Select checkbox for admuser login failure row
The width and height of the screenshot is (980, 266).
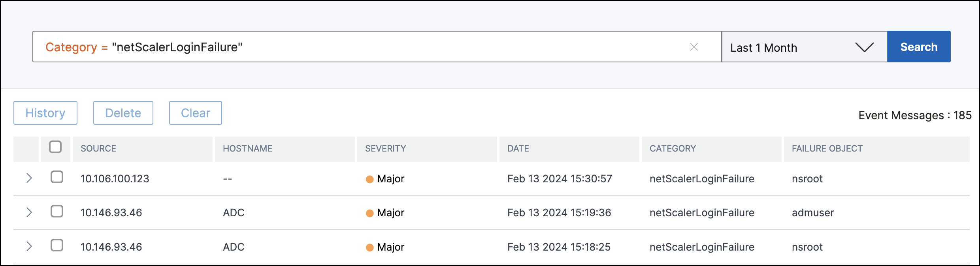click(x=57, y=211)
